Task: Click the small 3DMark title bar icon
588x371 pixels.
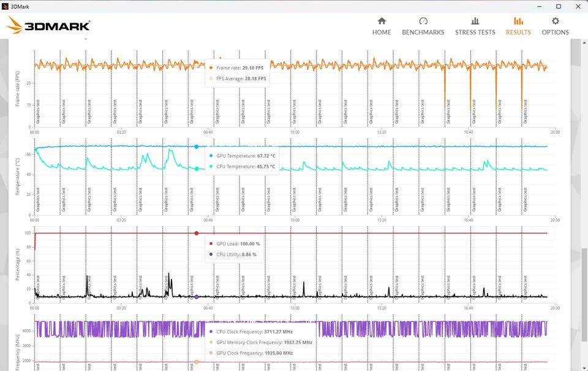Action: (x=6, y=6)
